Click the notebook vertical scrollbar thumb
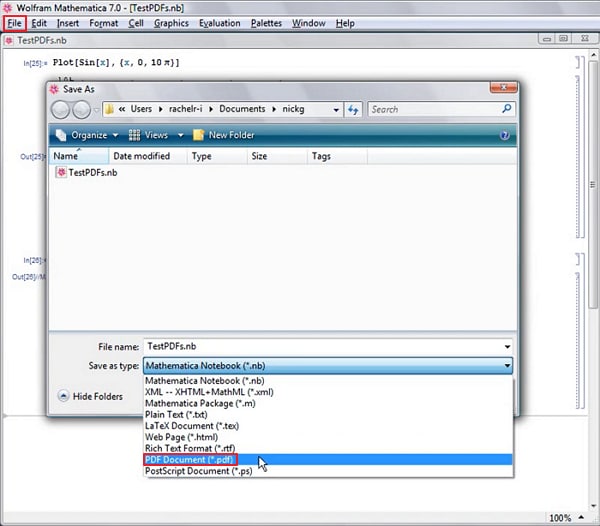The width and height of the screenshot is (600, 526). 593,184
